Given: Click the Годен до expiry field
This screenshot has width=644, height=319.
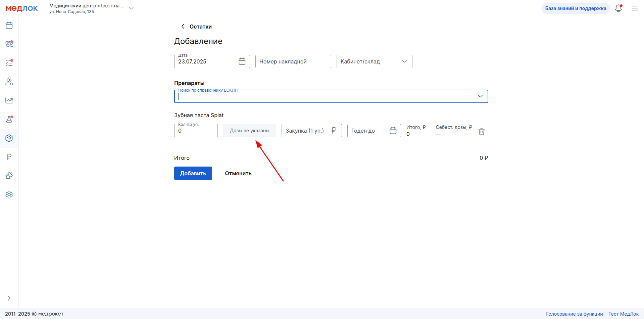Looking at the screenshot, I should click(x=374, y=131).
